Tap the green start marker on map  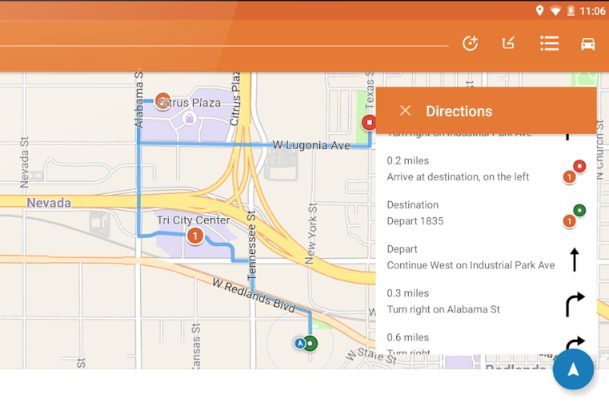[311, 344]
